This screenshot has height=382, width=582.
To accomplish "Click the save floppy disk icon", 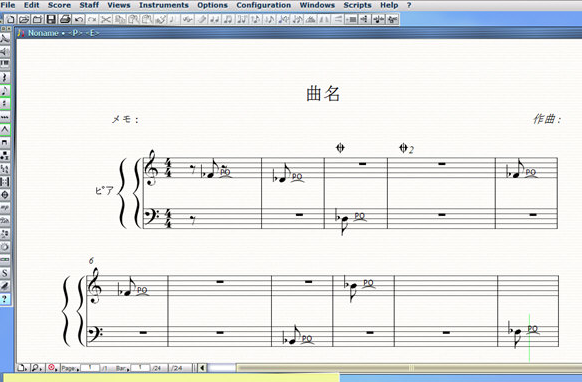I will [51, 19].
